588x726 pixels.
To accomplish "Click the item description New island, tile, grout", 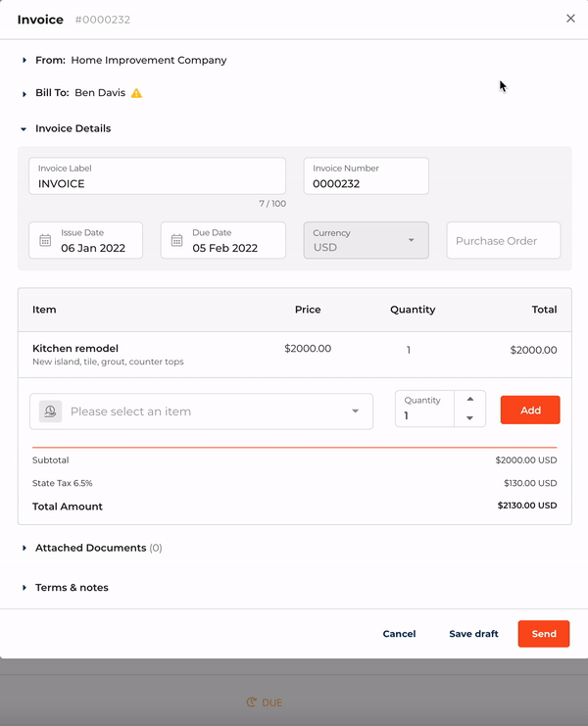I will (x=108, y=362).
